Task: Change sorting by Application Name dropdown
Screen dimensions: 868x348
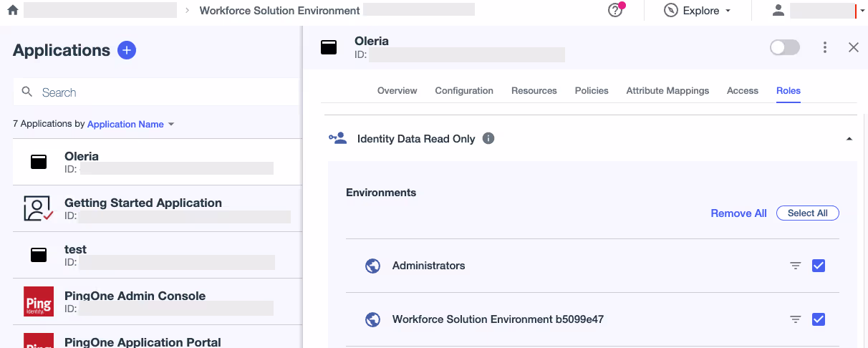Action: click(x=130, y=124)
